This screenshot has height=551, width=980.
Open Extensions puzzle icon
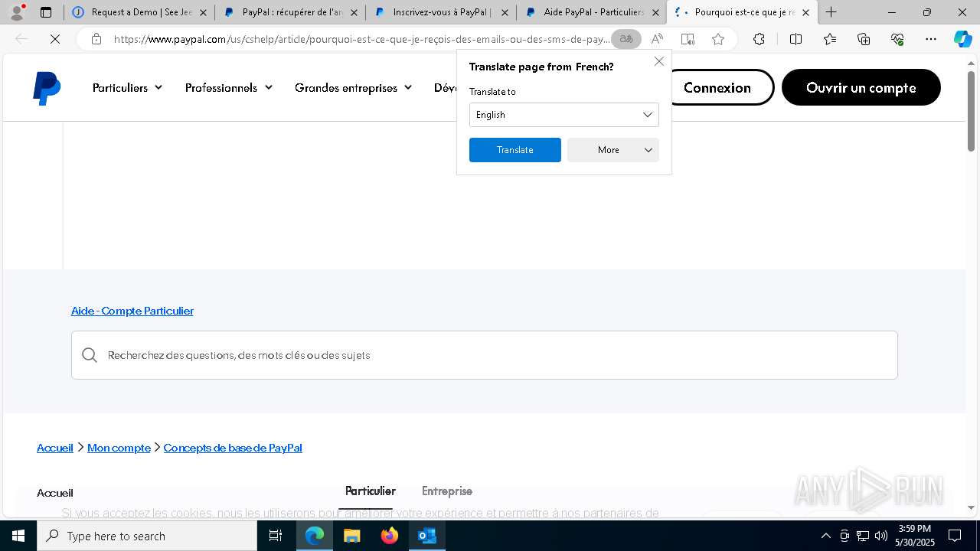[x=759, y=39]
